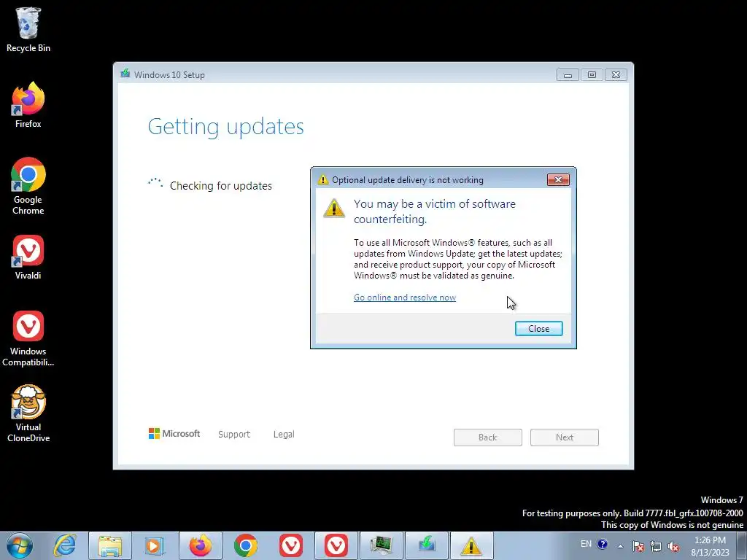Click the second Vivaldi taskbar icon
Viewport: 747px width, 560px height.
tap(336, 545)
